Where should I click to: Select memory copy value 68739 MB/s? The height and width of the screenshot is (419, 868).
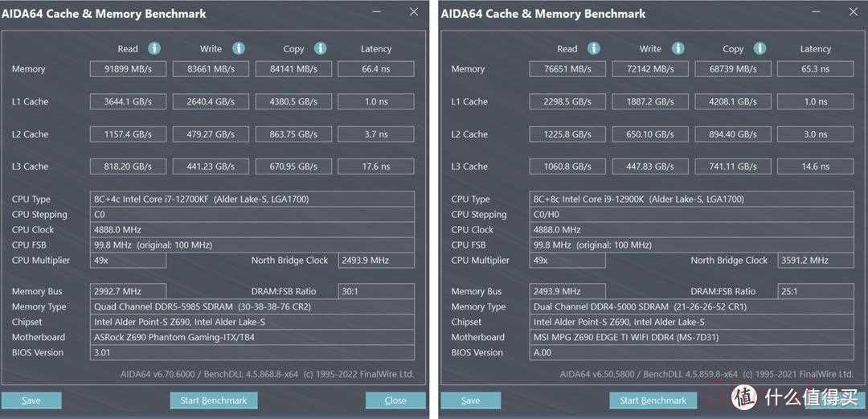[x=733, y=69]
